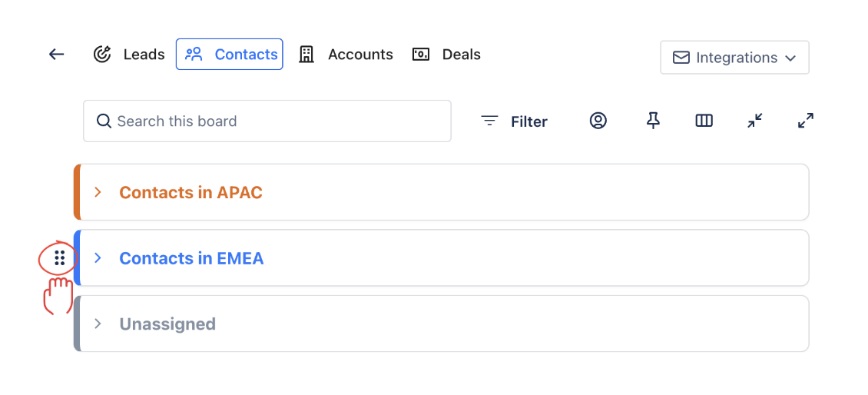Open the Leads tab
The height and width of the screenshot is (395, 868).
pyautogui.click(x=129, y=55)
